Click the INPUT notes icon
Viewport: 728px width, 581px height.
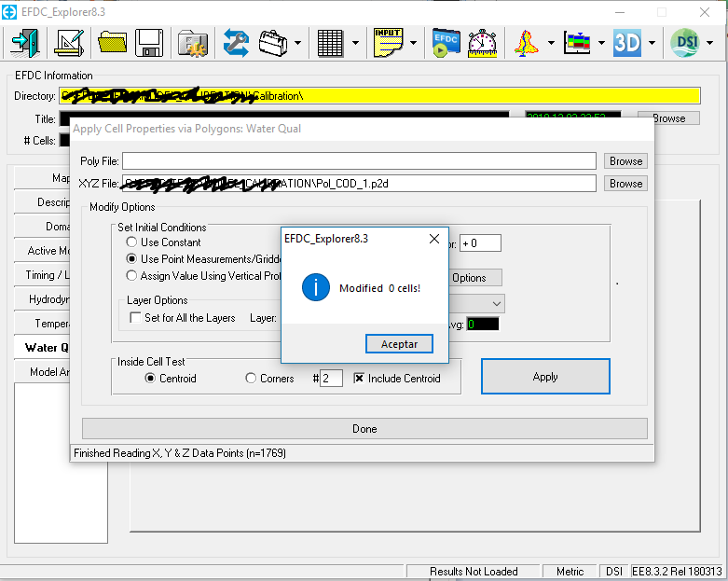388,43
